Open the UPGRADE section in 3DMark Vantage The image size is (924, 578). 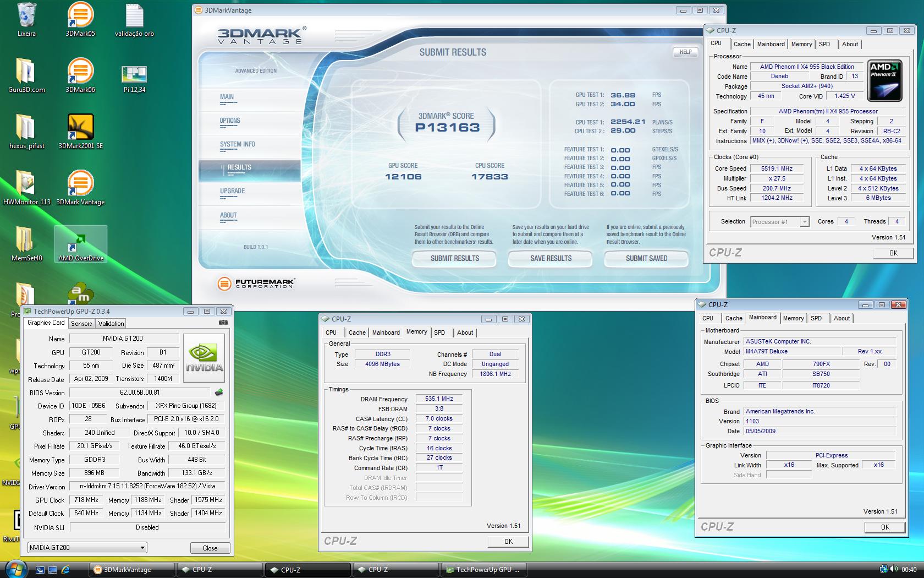(x=232, y=191)
